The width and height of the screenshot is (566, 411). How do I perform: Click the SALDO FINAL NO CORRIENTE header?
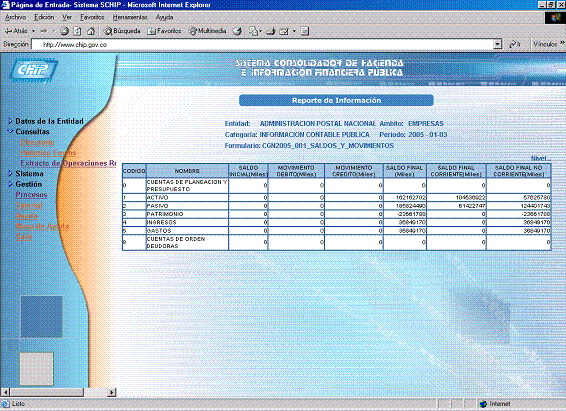coord(518,171)
